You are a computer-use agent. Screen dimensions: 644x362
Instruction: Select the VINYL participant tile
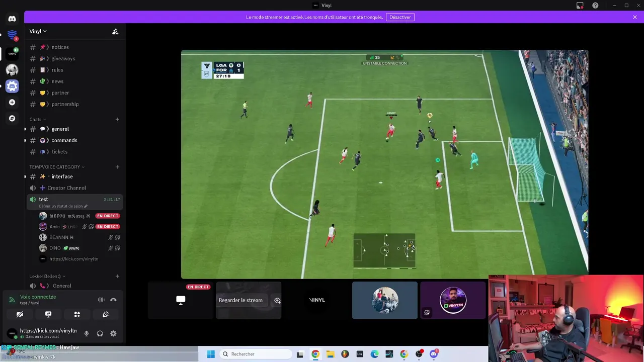point(317,300)
